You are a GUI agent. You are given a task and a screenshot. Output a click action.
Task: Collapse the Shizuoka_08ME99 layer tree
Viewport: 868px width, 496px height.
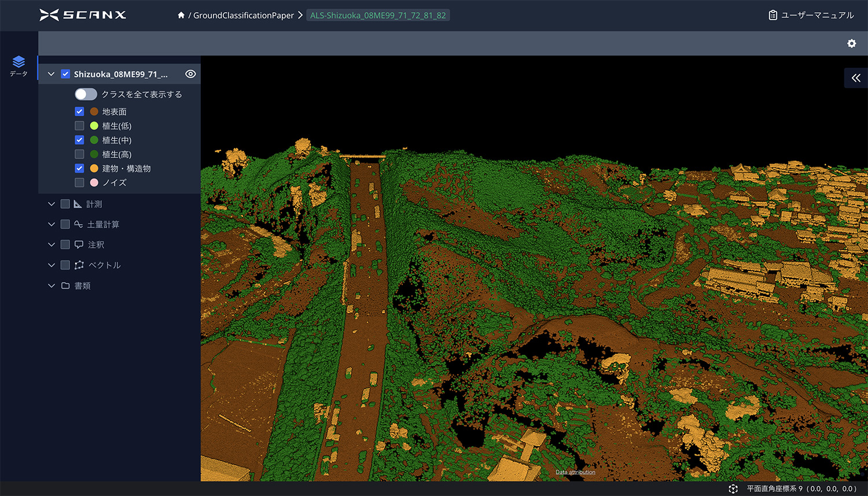coord(51,74)
